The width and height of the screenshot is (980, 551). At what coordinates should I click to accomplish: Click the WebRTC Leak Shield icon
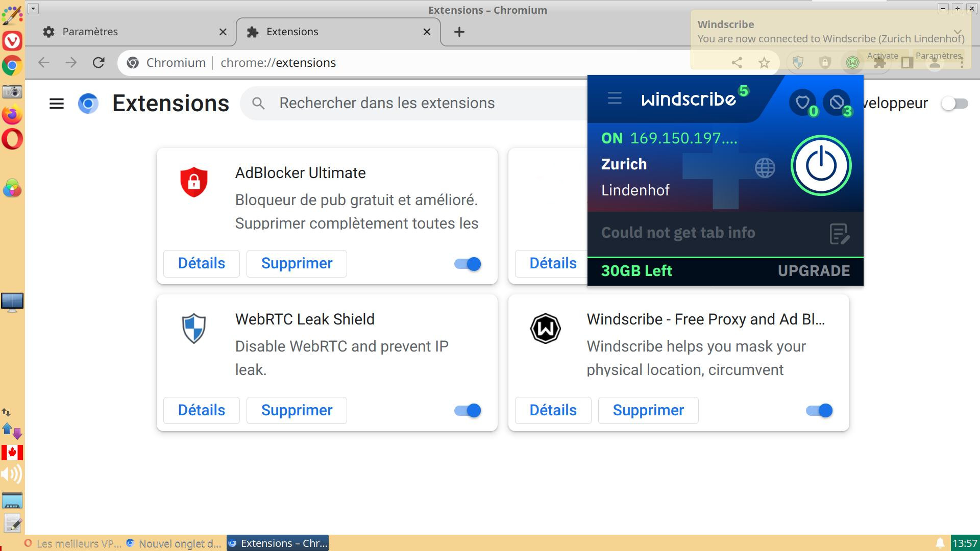[x=194, y=328]
